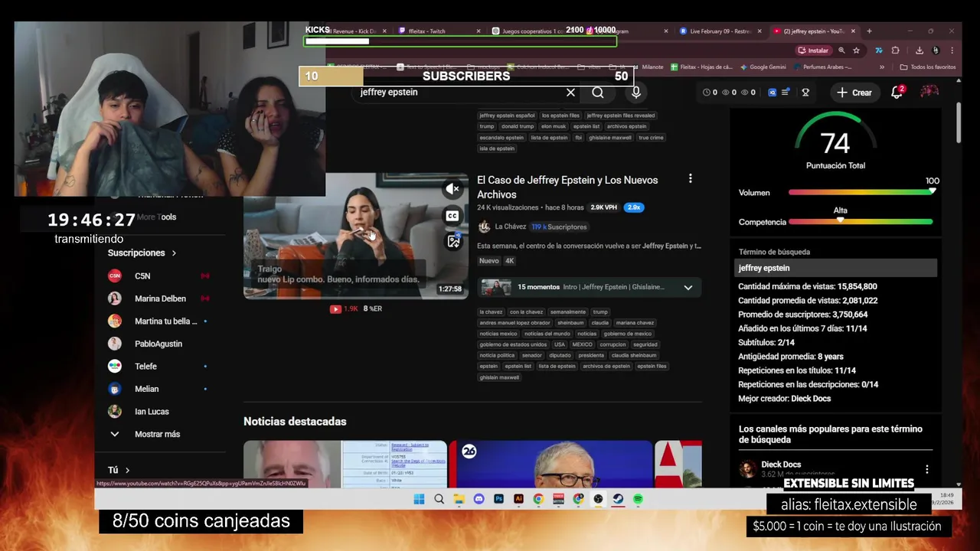The image size is (980, 551).
Task: Open the vidIQ trophy icon in the header
Action: [805, 93]
